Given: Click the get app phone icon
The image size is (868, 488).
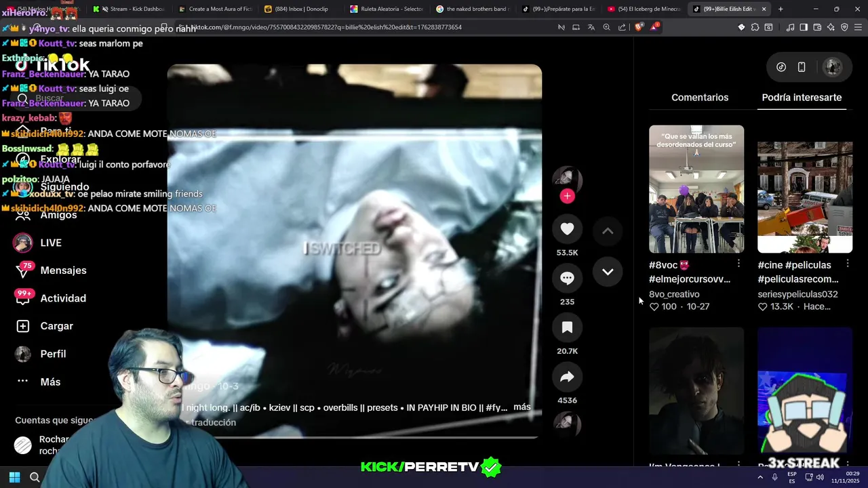Looking at the screenshot, I should [x=802, y=67].
